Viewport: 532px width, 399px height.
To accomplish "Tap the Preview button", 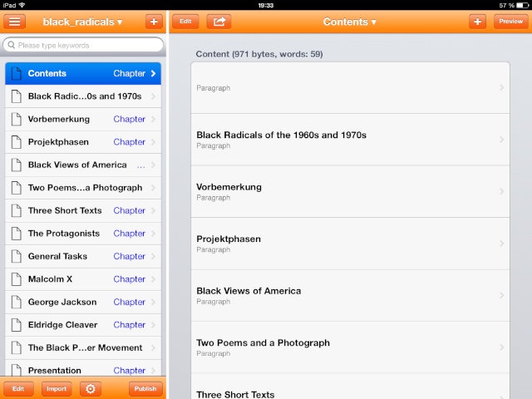I will (x=510, y=22).
